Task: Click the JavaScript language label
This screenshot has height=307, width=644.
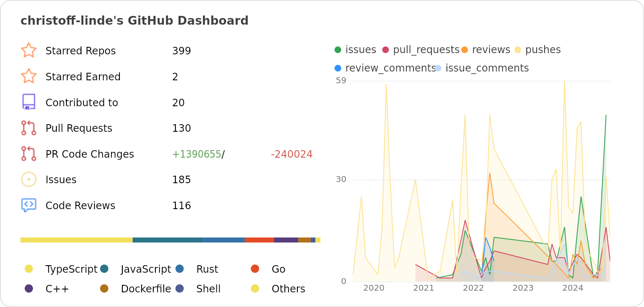Action: point(146,269)
